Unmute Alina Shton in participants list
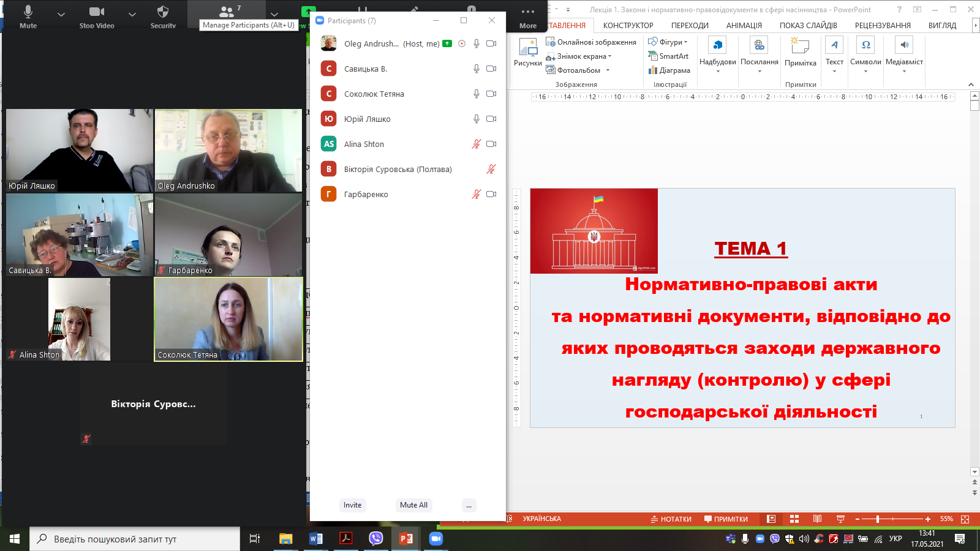 click(x=476, y=144)
